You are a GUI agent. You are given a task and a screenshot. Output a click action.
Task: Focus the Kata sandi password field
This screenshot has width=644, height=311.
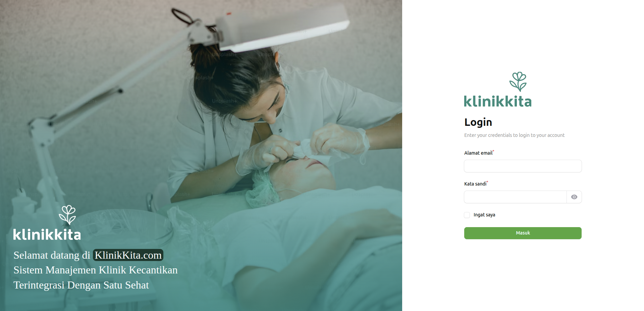pyautogui.click(x=515, y=197)
